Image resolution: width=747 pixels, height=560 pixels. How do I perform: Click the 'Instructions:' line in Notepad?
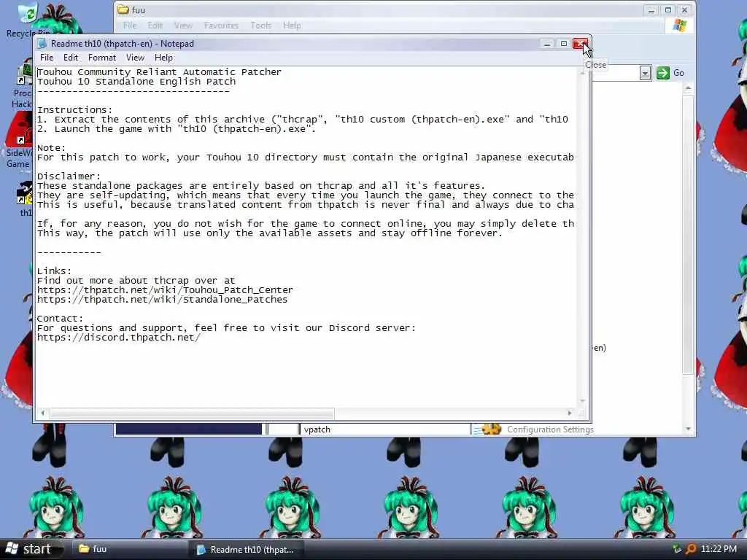(75, 110)
